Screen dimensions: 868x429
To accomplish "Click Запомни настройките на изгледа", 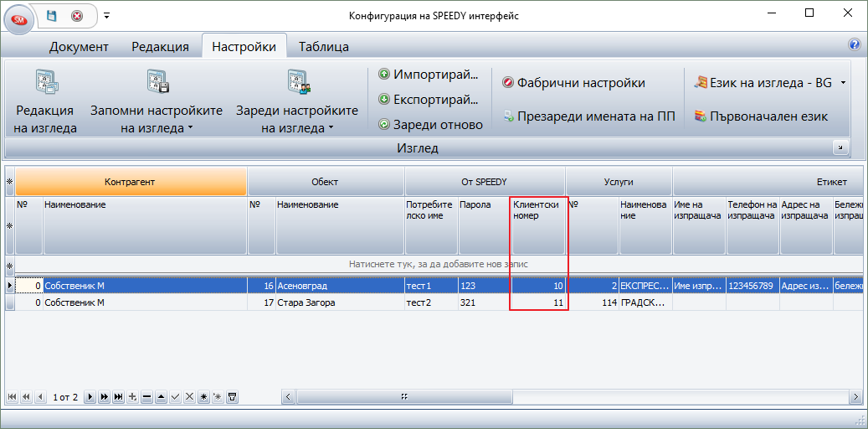I will click(x=157, y=101).
